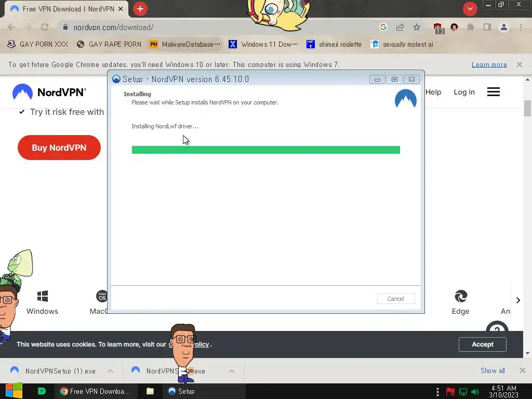Click the help chat question bubble
Screen dimensions: 532x399
coord(497,327)
